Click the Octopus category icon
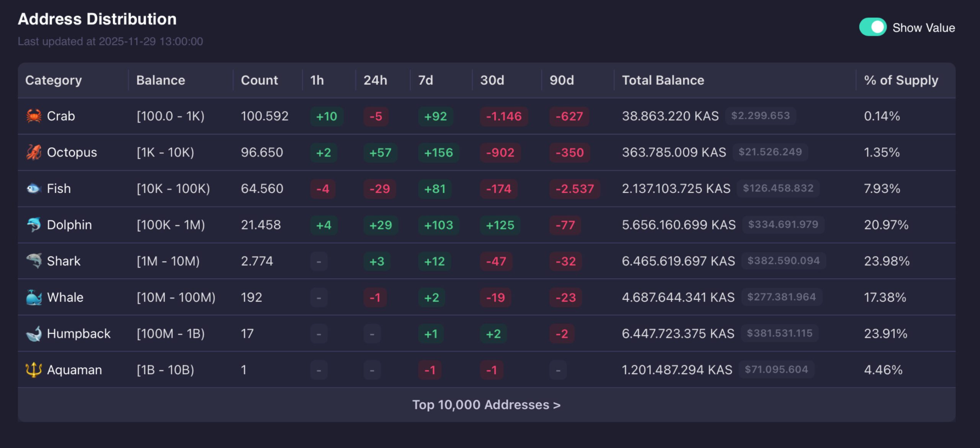980x448 pixels. [x=34, y=152]
